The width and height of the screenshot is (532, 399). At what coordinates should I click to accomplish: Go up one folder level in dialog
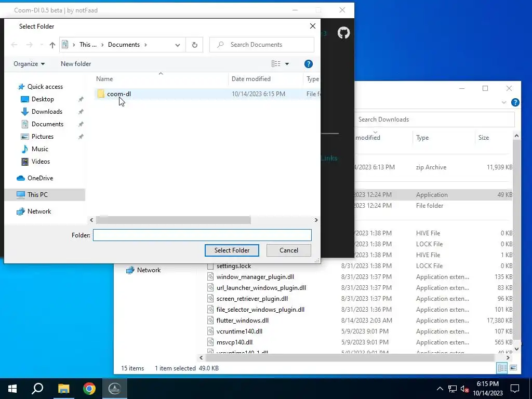52,45
